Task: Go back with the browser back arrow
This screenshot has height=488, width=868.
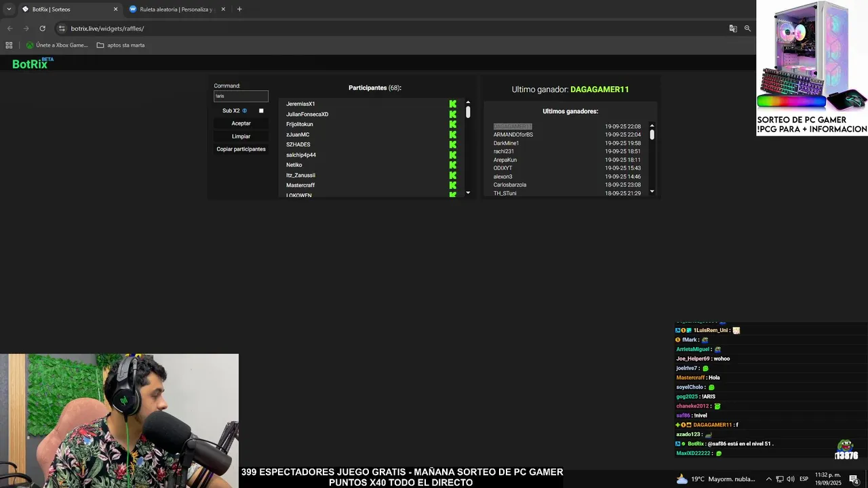Action: (9, 28)
